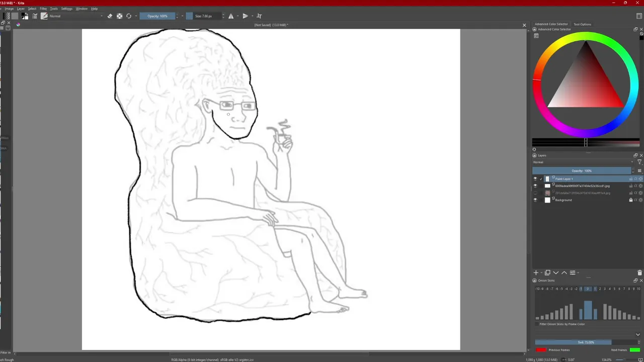Click the layer Opacity 100% slider

point(581,171)
